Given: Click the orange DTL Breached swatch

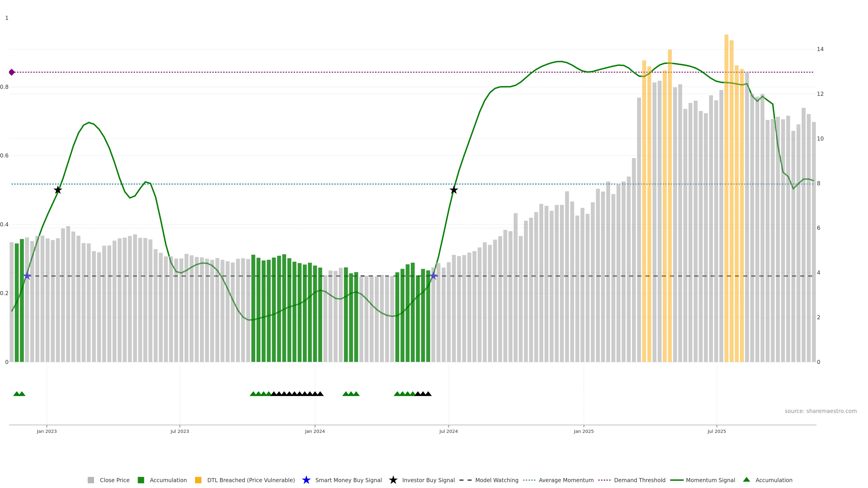Looking at the screenshot, I should pyautogui.click(x=198, y=480).
